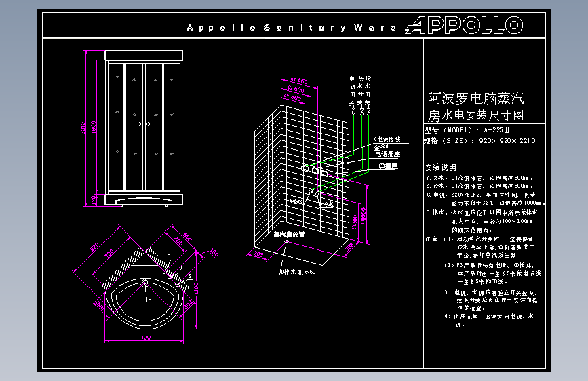Click the "电话插座" callout label

click(388, 154)
